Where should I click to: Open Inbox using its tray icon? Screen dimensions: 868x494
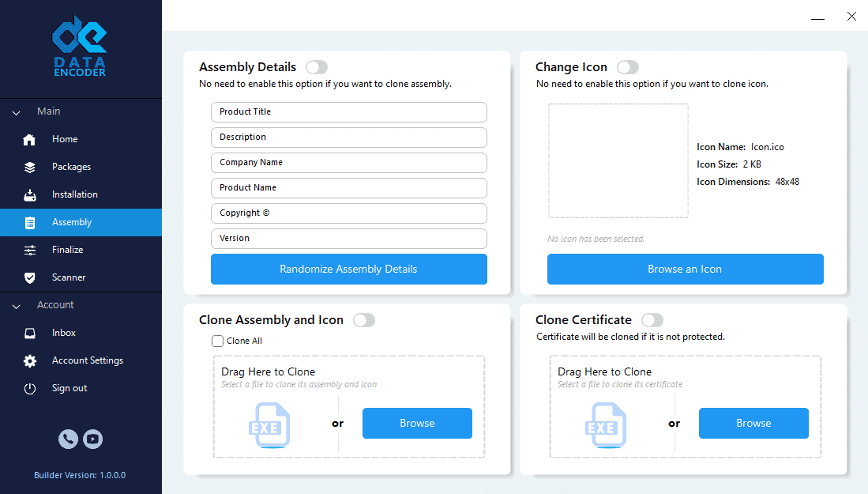coord(30,334)
